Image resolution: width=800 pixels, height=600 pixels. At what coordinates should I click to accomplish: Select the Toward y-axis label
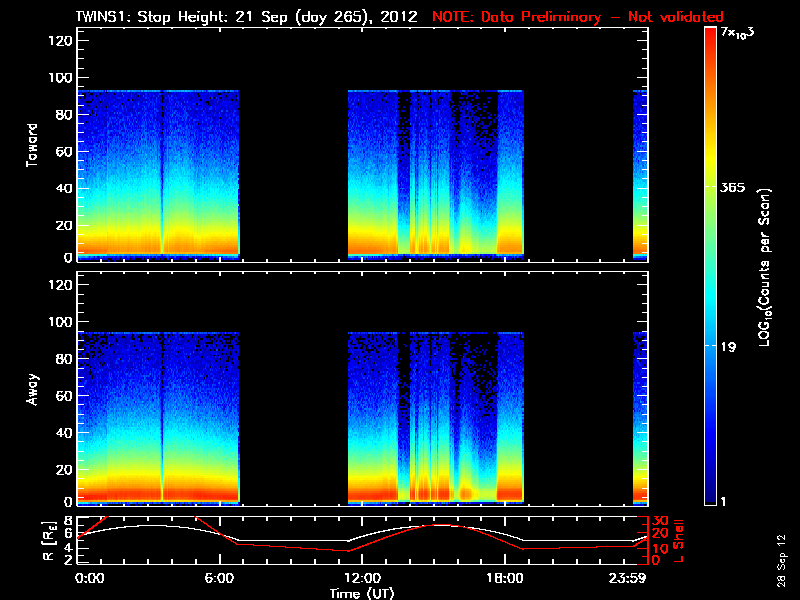coord(33,143)
